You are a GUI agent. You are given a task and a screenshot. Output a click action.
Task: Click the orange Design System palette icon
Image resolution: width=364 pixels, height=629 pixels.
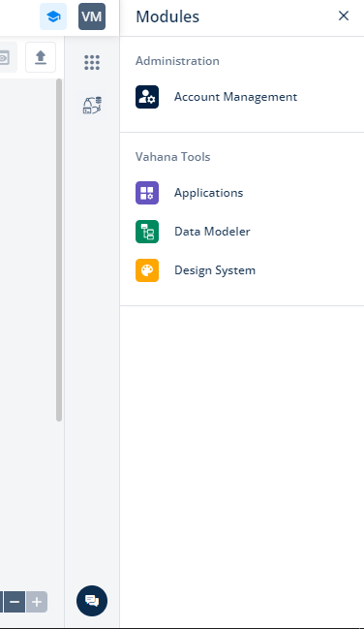[147, 270]
